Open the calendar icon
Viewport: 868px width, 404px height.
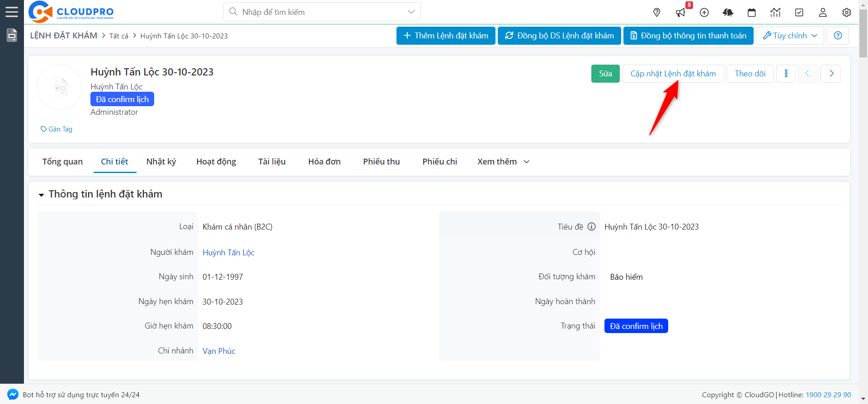point(752,13)
